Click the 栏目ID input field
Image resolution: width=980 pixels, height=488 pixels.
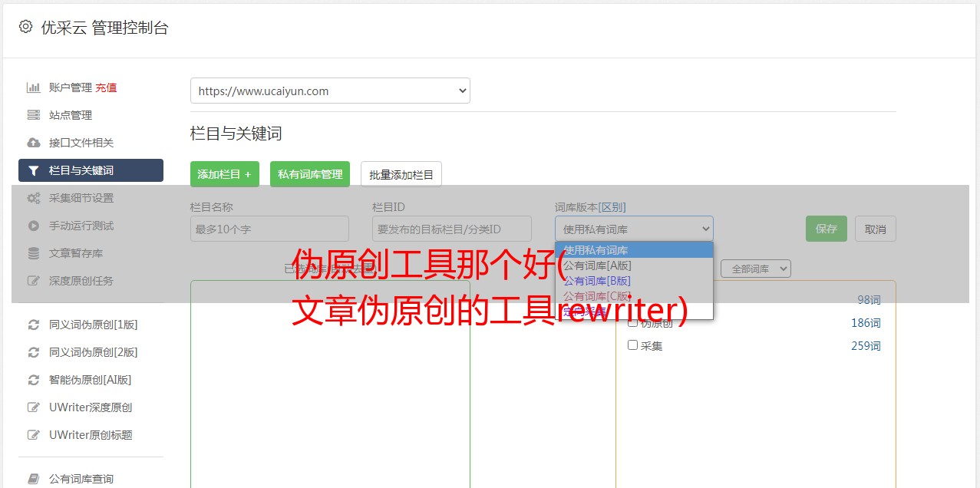(452, 229)
